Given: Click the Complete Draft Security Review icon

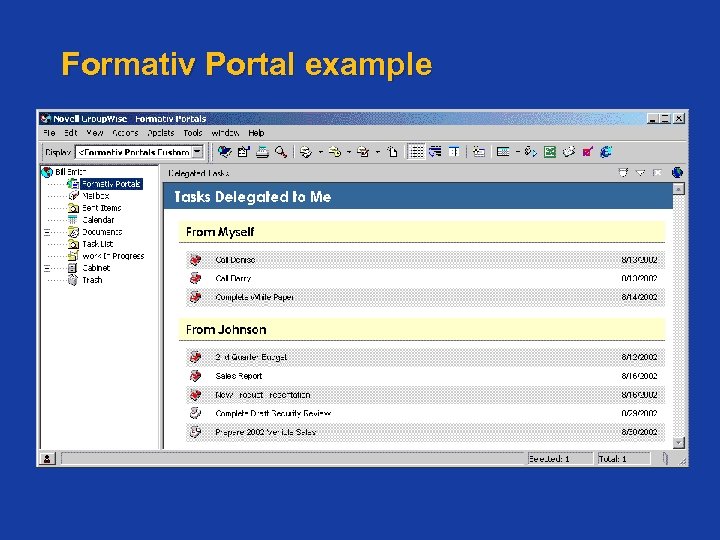Looking at the screenshot, I should pyautogui.click(x=196, y=413).
